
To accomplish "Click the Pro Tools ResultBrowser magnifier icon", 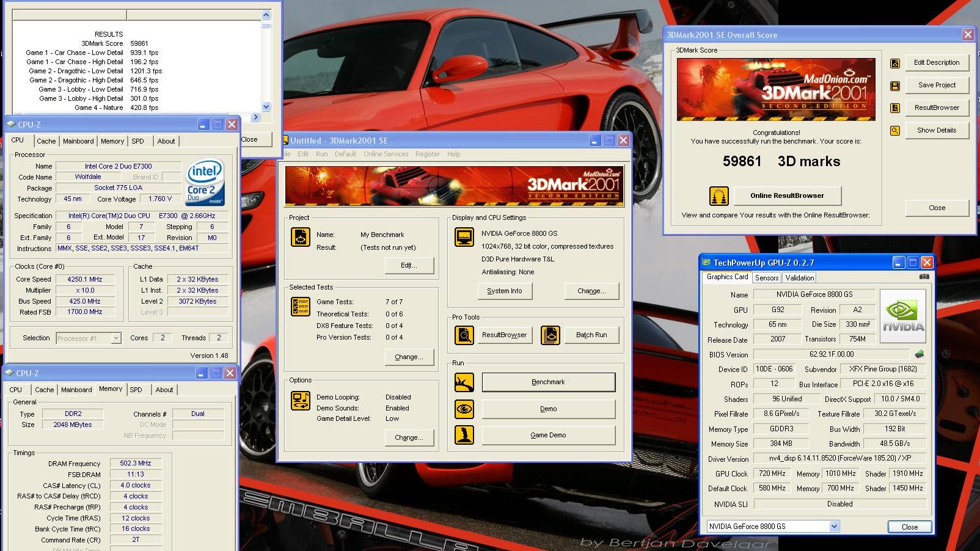I will 464,335.
